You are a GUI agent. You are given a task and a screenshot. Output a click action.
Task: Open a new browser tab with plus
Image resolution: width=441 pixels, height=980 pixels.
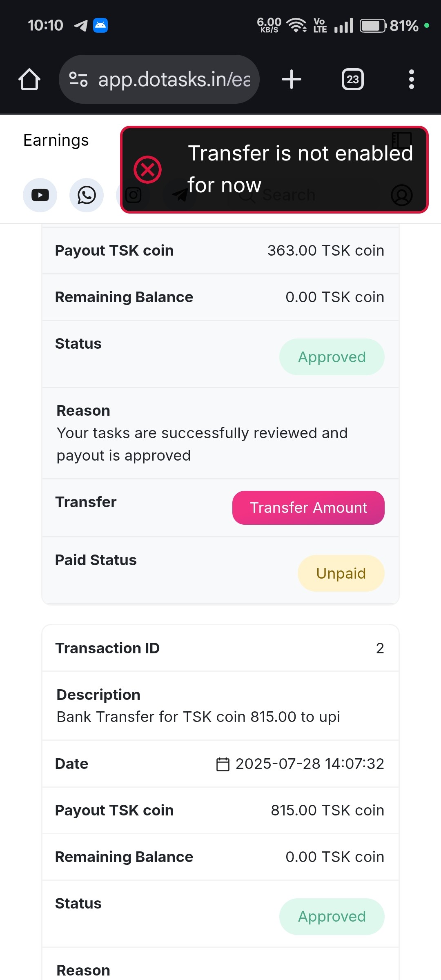click(x=292, y=79)
